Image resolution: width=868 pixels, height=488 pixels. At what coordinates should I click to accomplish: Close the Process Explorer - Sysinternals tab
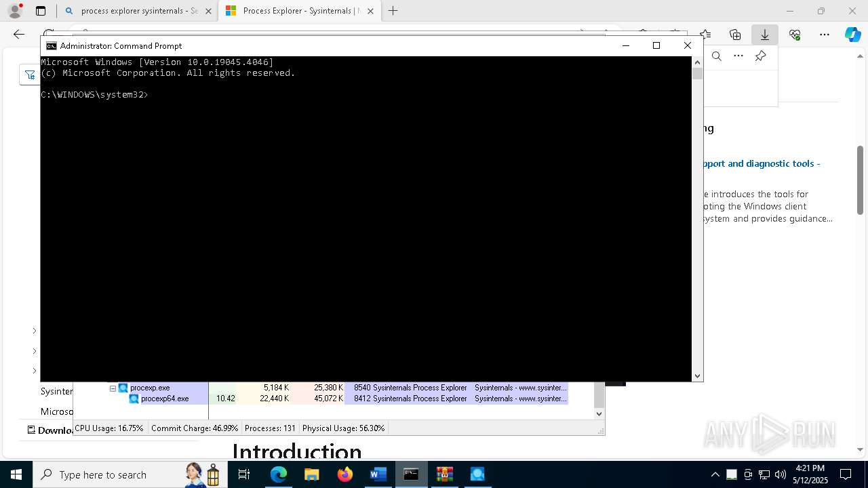370,11
